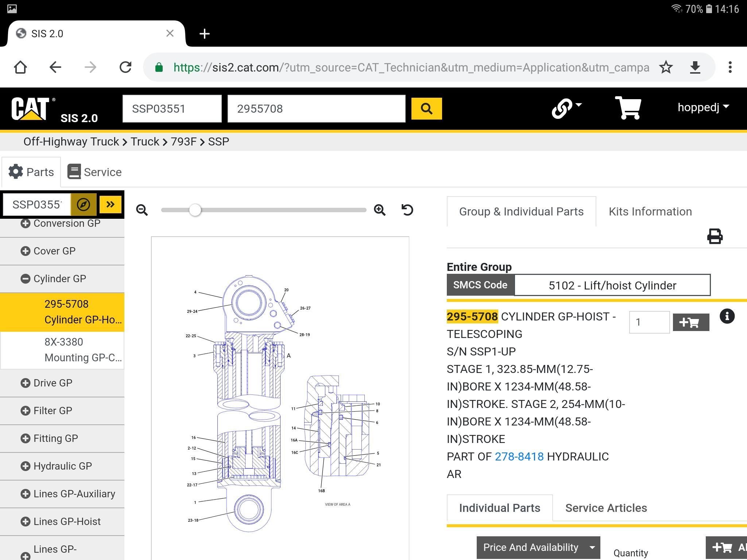The width and height of the screenshot is (747, 560).
Task: Switch to the Service Articles tab
Action: [606, 508]
